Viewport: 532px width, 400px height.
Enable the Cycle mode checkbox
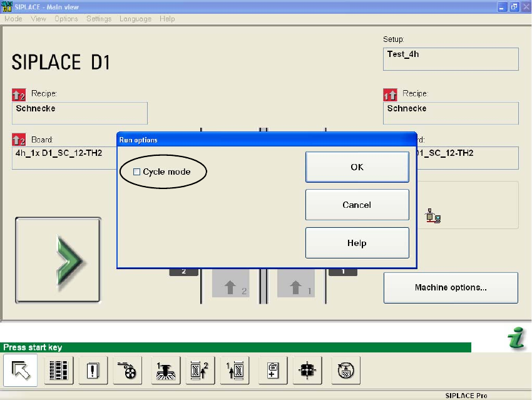pos(136,172)
